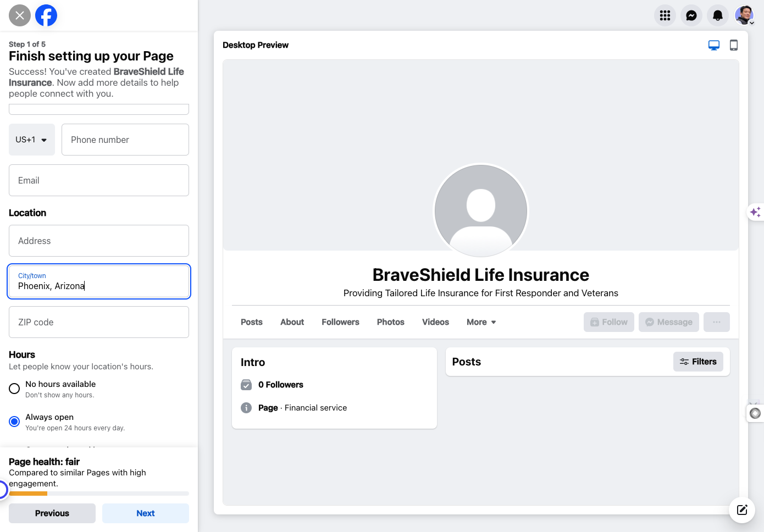The height and width of the screenshot is (532, 764).
Task: Focus the Phone number field
Action: pos(125,140)
